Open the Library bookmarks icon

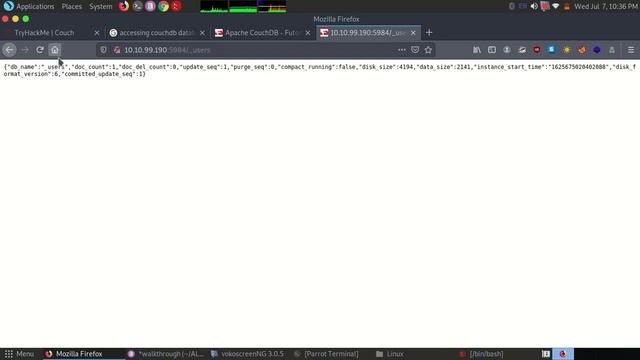[x=477, y=50]
